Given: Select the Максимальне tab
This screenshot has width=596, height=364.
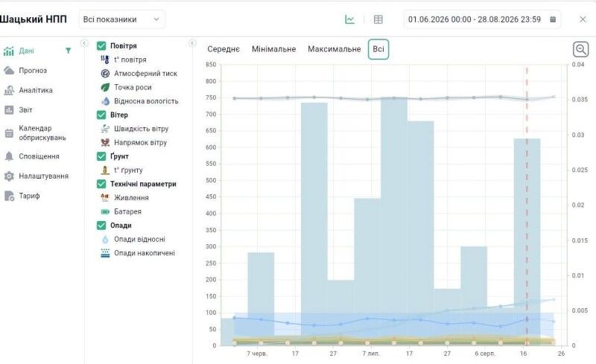Looking at the screenshot, I should [x=334, y=49].
